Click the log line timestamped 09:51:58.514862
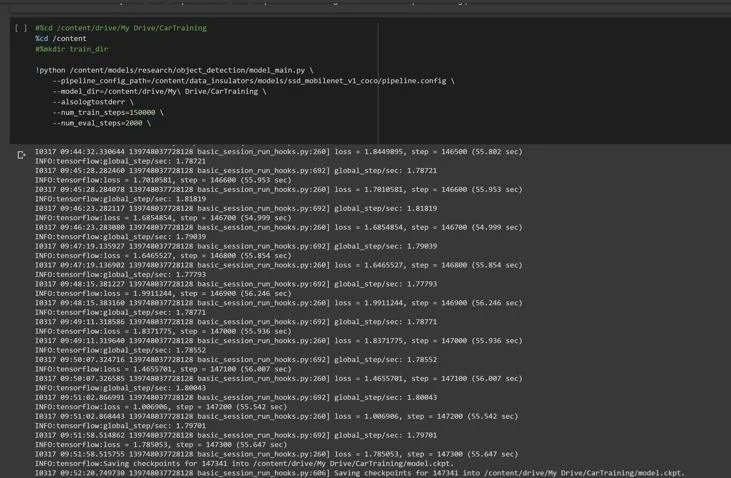The width and height of the screenshot is (731, 478). [x=236, y=435]
